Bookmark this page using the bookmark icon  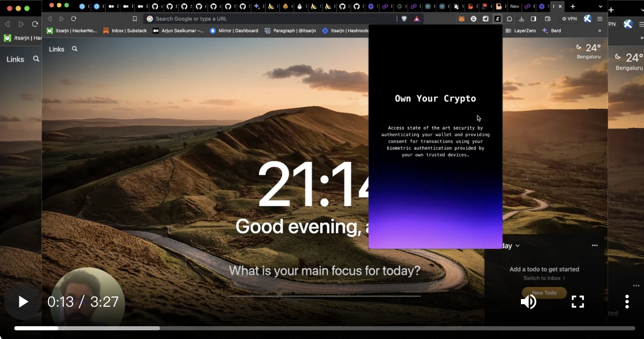click(x=135, y=19)
